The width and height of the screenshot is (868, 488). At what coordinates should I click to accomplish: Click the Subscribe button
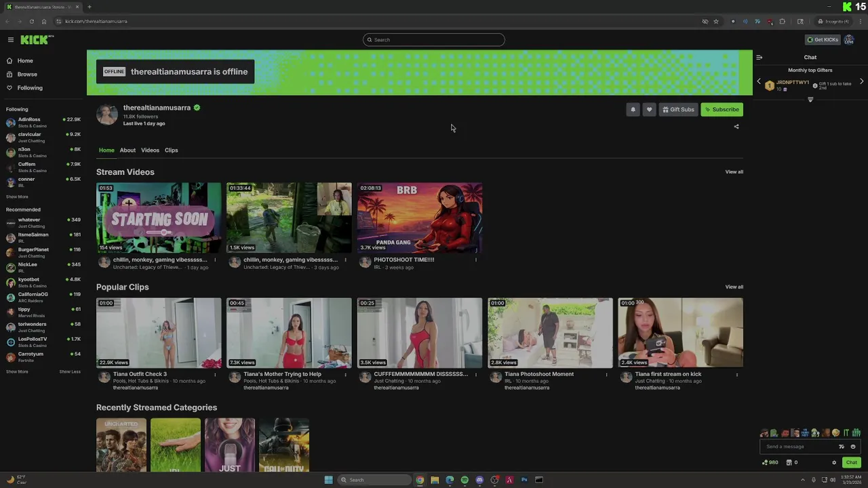[722, 110]
